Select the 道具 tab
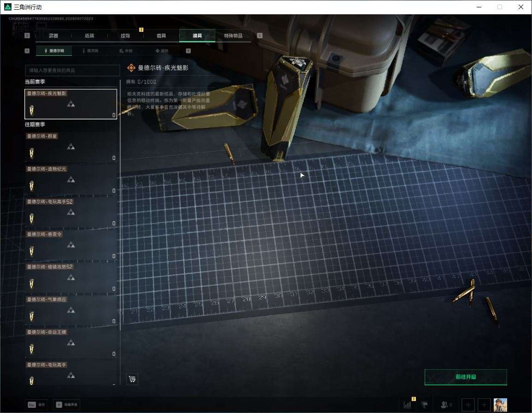The image size is (532, 413). coord(197,35)
